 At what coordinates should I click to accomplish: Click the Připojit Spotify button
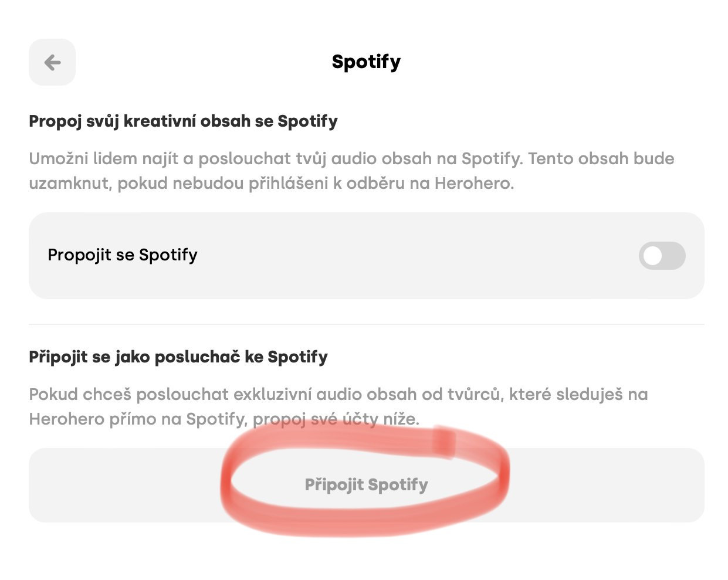pos(366,485)
